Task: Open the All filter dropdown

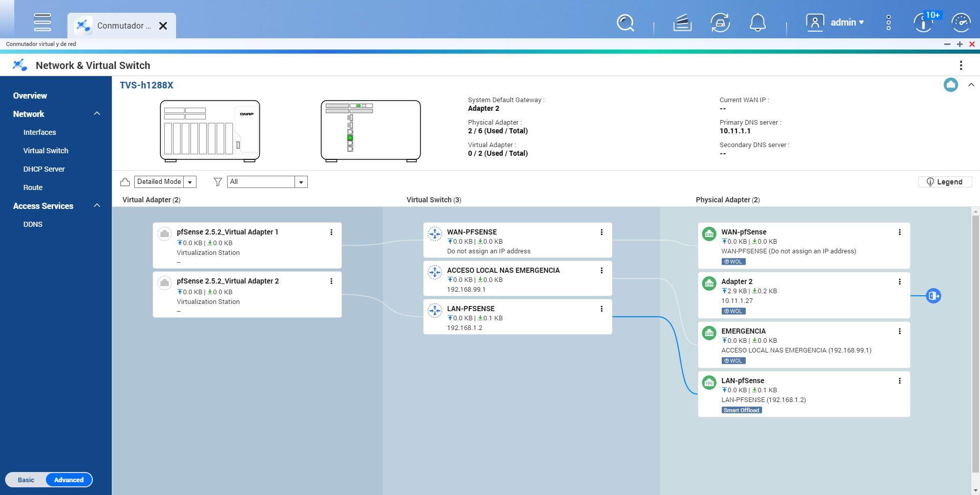Action: click(x=301, y=182)
